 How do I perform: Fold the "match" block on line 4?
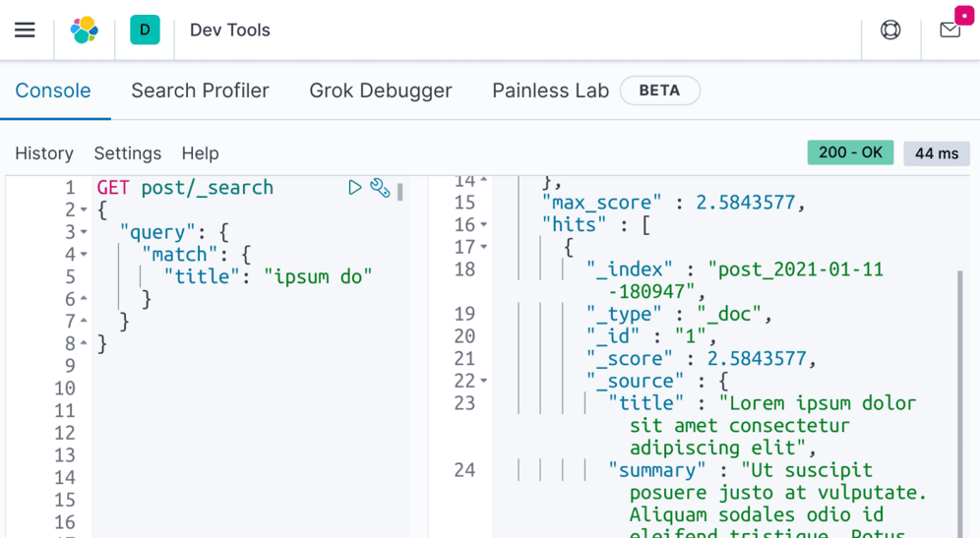click(84, 255)
